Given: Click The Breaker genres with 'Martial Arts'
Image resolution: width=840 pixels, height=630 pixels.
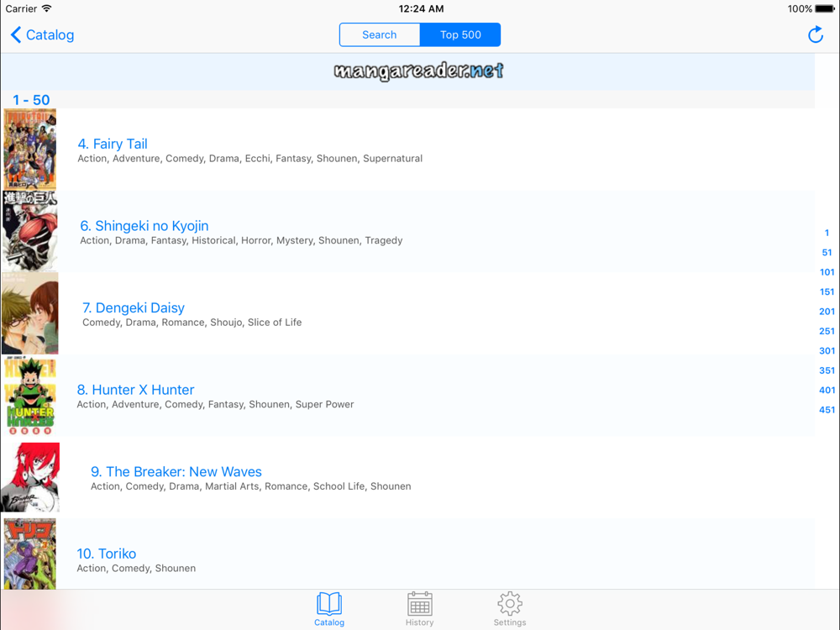Looking at the screenshot, I should (x=250, y=486).
